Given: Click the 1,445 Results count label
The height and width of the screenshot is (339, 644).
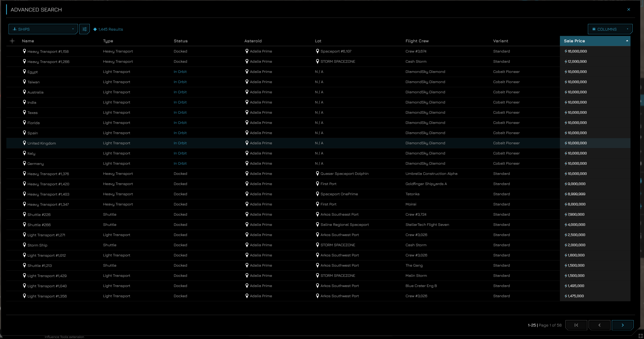Looking at the screenshot, I should pos(111,29).
